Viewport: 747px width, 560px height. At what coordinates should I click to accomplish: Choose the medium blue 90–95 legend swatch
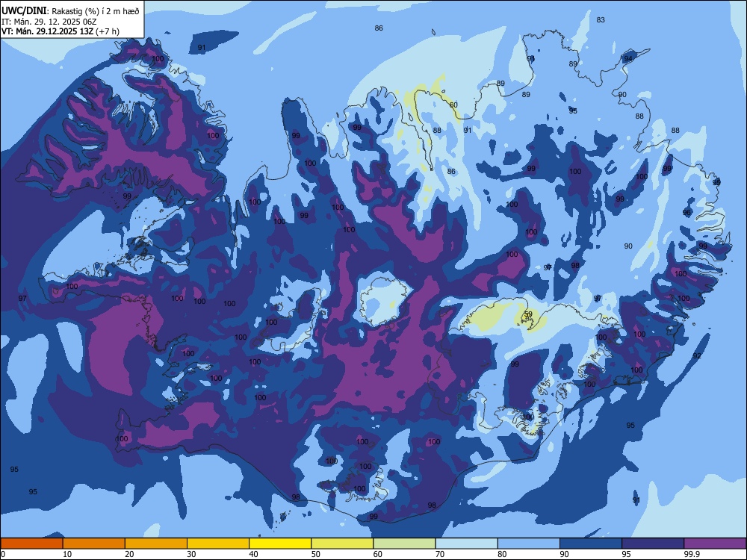[x=591, y=544]
